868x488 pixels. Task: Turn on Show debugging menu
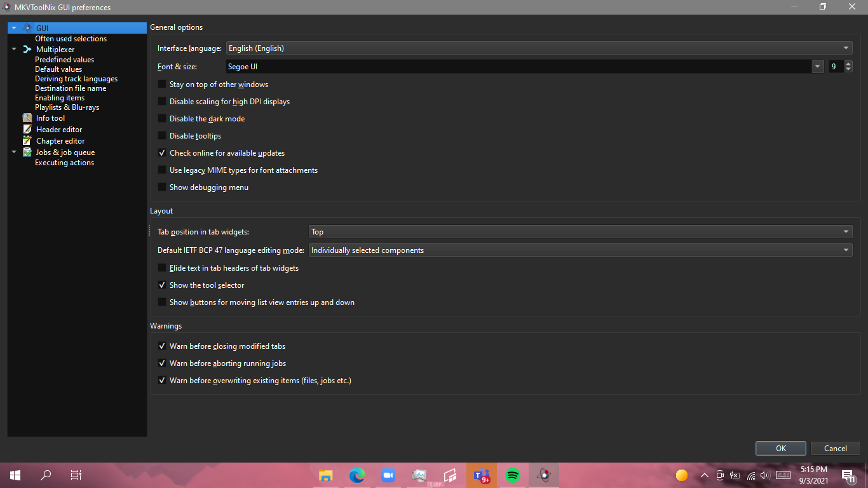pyautogui.click(x=162, y=187)
